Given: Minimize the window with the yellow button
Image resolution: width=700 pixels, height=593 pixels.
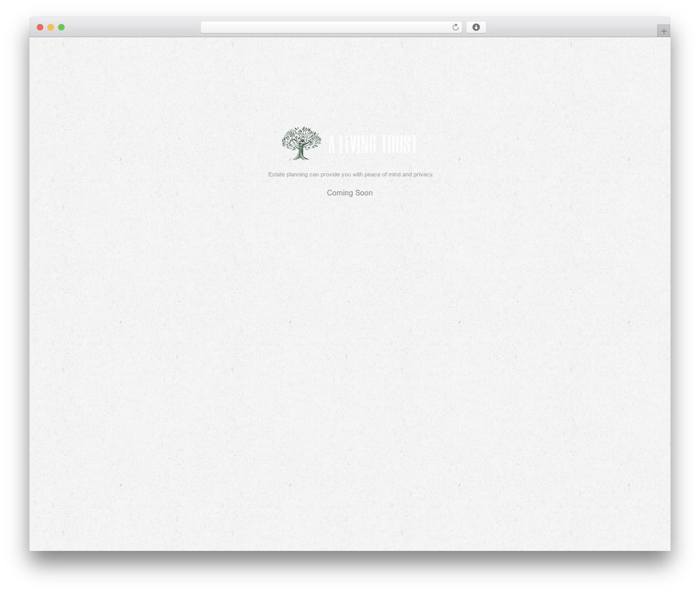Looking at the screenshot, I should (x=51, y=27).
